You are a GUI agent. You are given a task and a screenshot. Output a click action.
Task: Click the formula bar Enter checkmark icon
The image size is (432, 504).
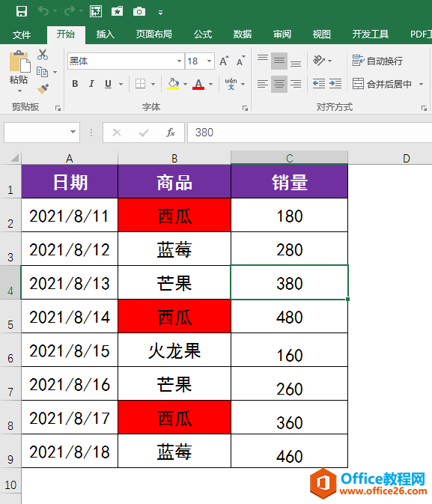144,133
